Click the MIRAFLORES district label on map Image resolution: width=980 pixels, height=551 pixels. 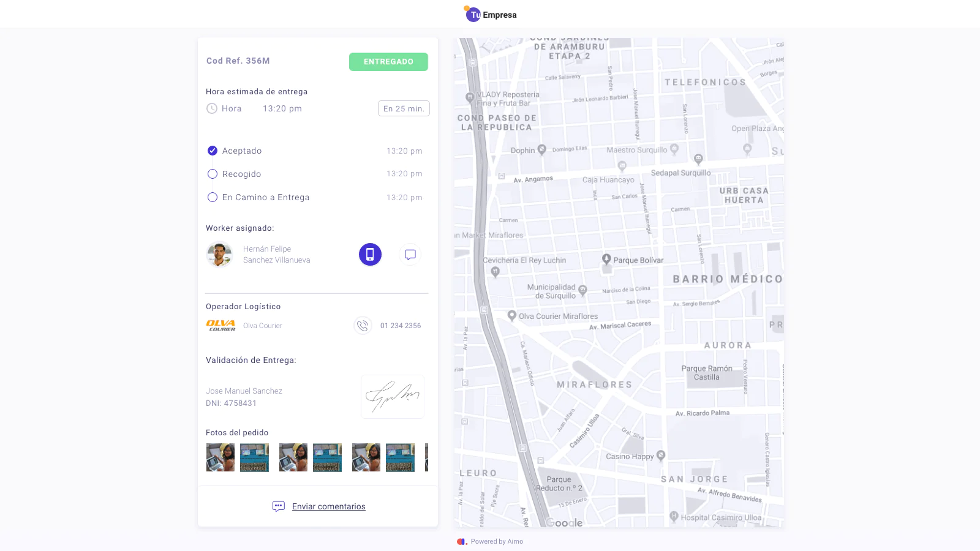(x=594, y=385)
